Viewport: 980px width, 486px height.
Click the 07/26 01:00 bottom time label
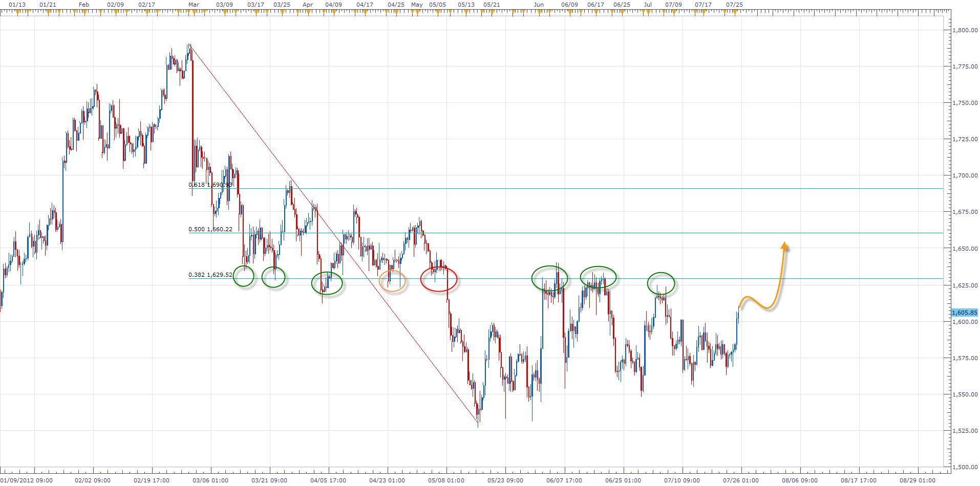(741, 480)
